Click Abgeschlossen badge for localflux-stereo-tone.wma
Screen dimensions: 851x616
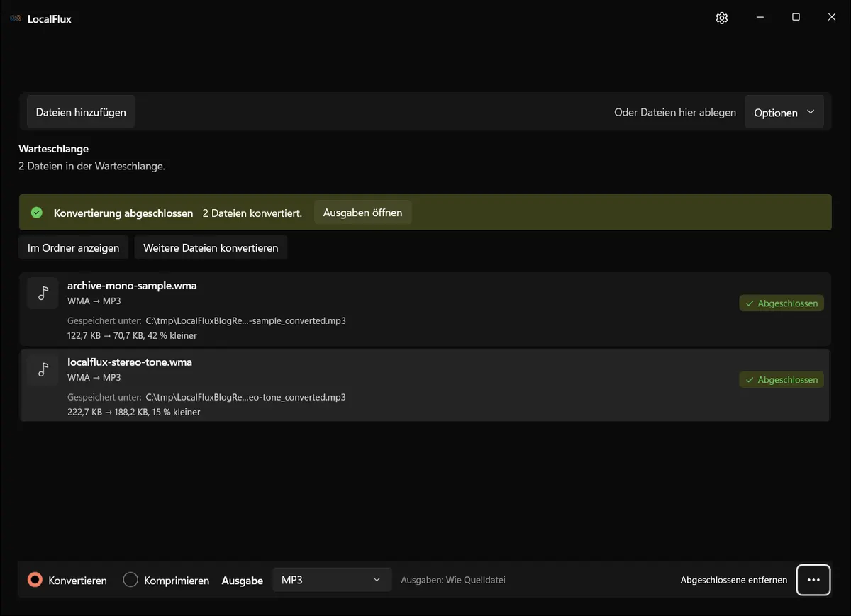click(782, 380)
